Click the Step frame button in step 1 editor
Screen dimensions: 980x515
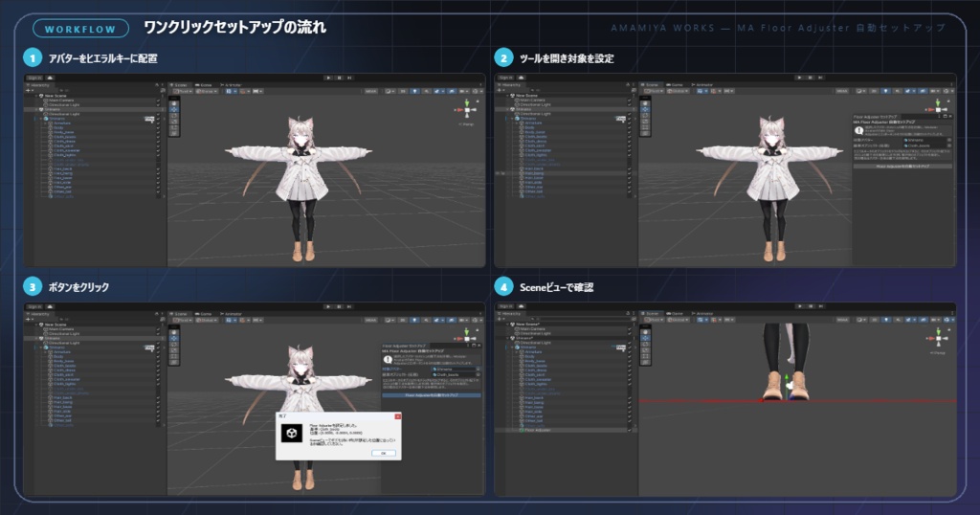(x=349, y=78)
